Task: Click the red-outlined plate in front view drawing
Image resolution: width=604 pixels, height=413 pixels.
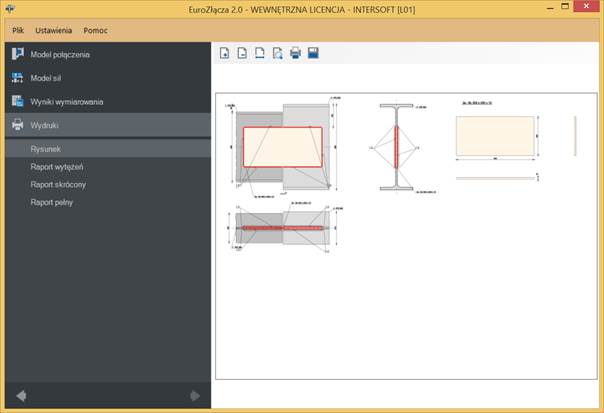Action: tap(283, 147)
